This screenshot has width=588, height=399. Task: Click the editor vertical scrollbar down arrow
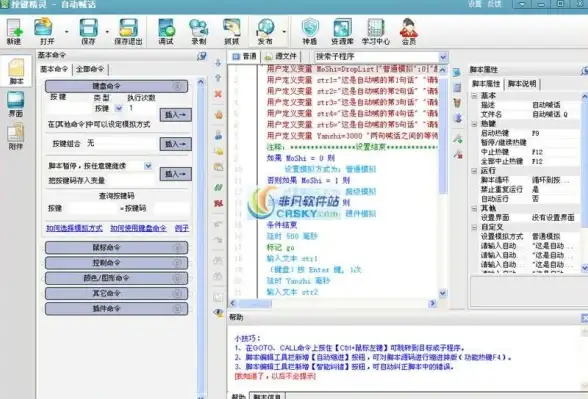443,293
